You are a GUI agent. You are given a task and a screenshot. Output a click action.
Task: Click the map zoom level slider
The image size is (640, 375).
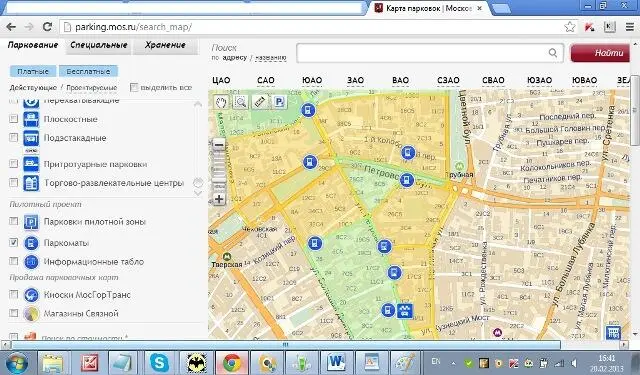pos(219,172)
